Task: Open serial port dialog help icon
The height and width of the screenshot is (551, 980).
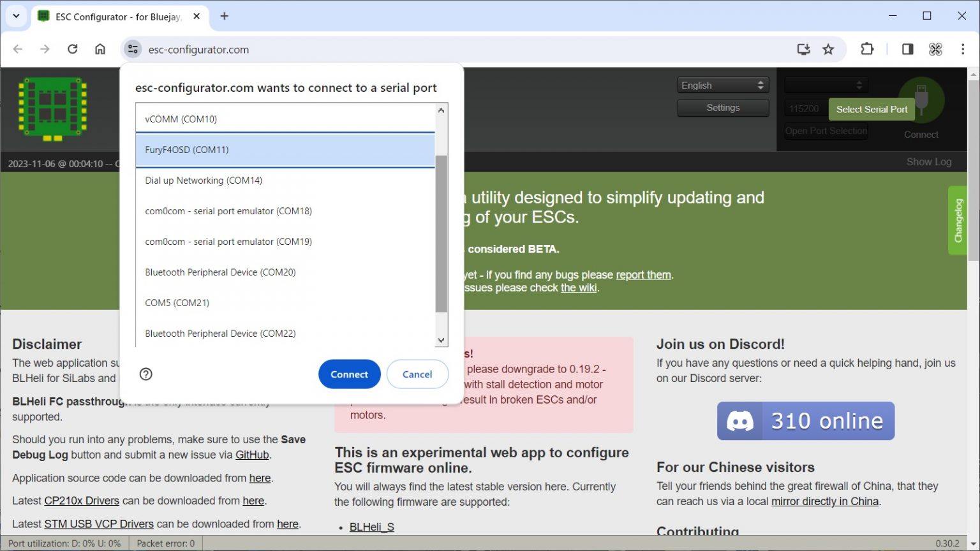Action: point(146,374)
